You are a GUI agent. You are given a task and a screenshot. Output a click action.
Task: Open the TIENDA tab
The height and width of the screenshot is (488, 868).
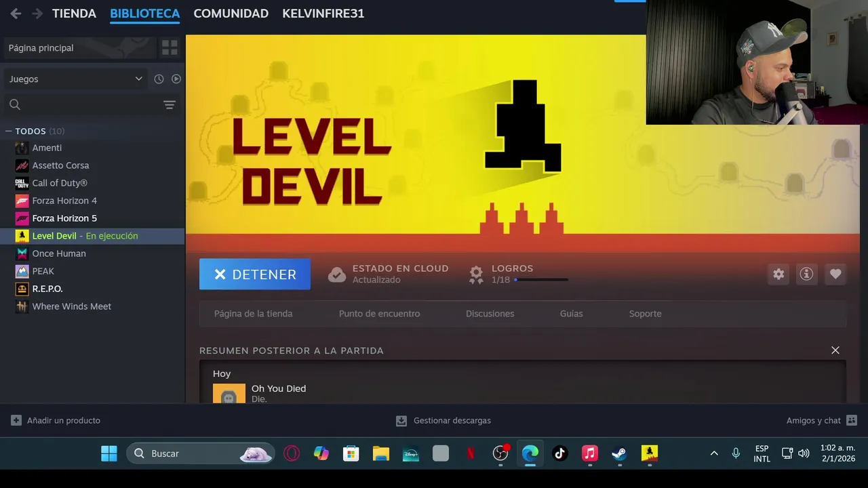[x=74, y=14]
